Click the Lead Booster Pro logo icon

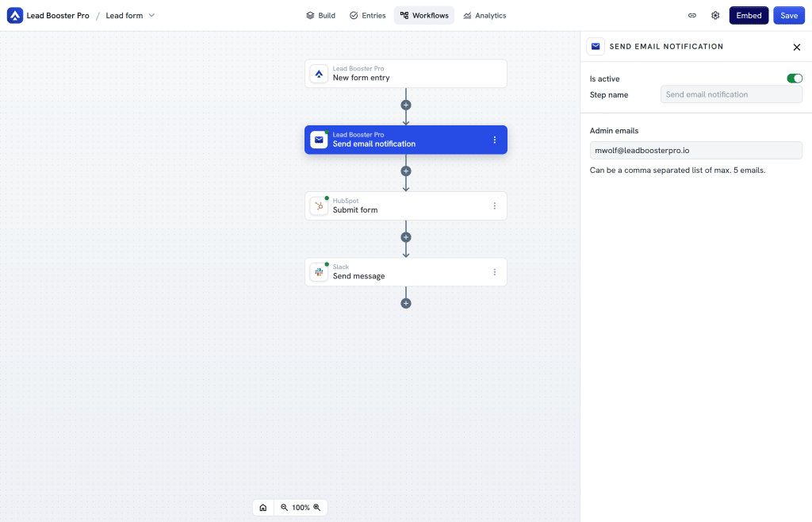[15, 16]
